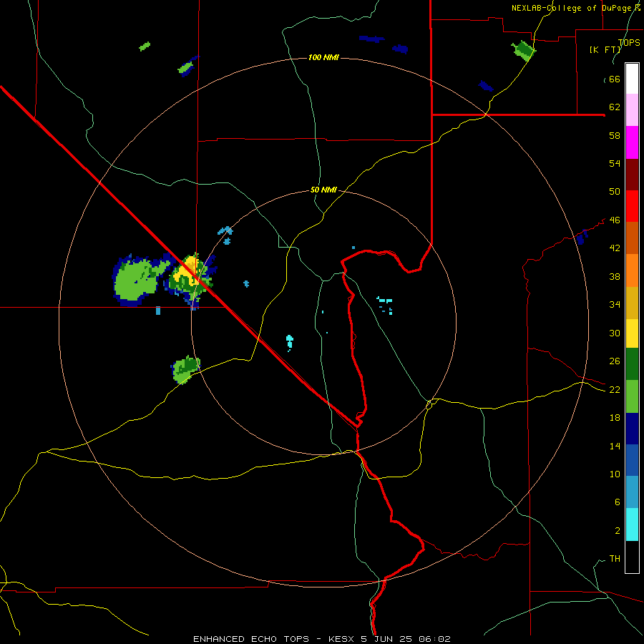Image resolution: width=644 pixels, height=644 pixels.
Task: Click the "50 NMI" range ring label
Action: pyautogui.click(x=323, y=190)
